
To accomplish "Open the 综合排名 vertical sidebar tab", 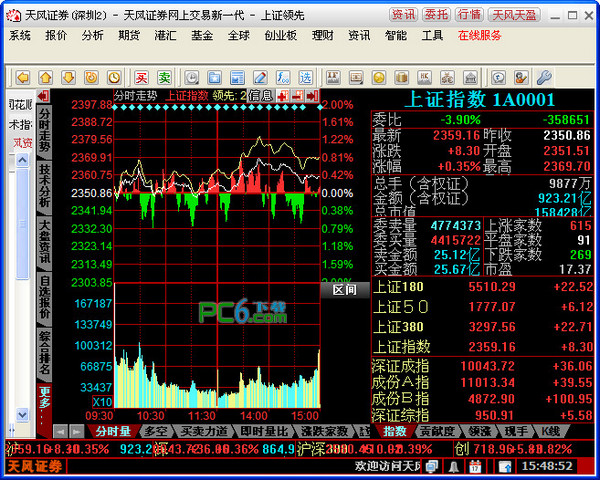I will click(44, 353).
